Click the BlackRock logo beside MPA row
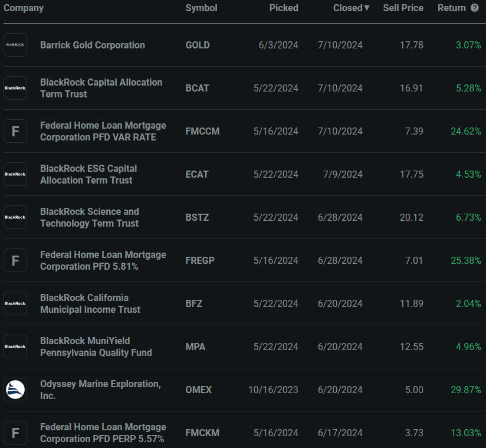This screenshot has width=486, height=448. (15, 346)
